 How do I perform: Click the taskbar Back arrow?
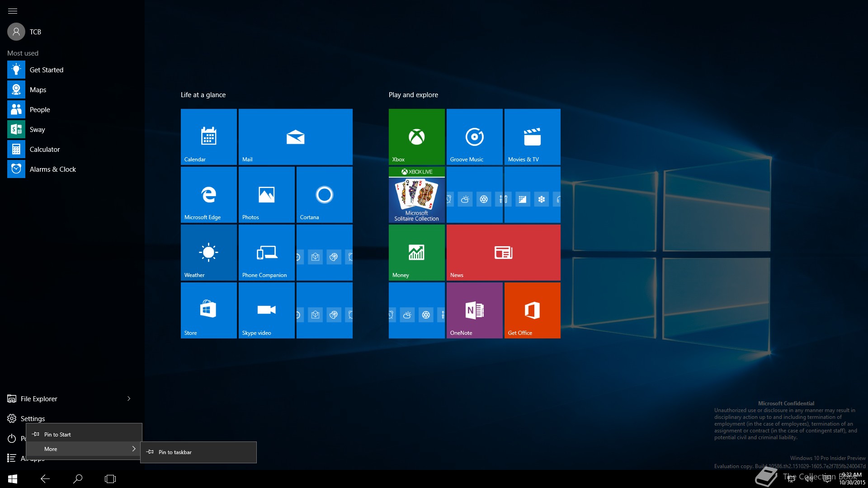coord(45,479)
